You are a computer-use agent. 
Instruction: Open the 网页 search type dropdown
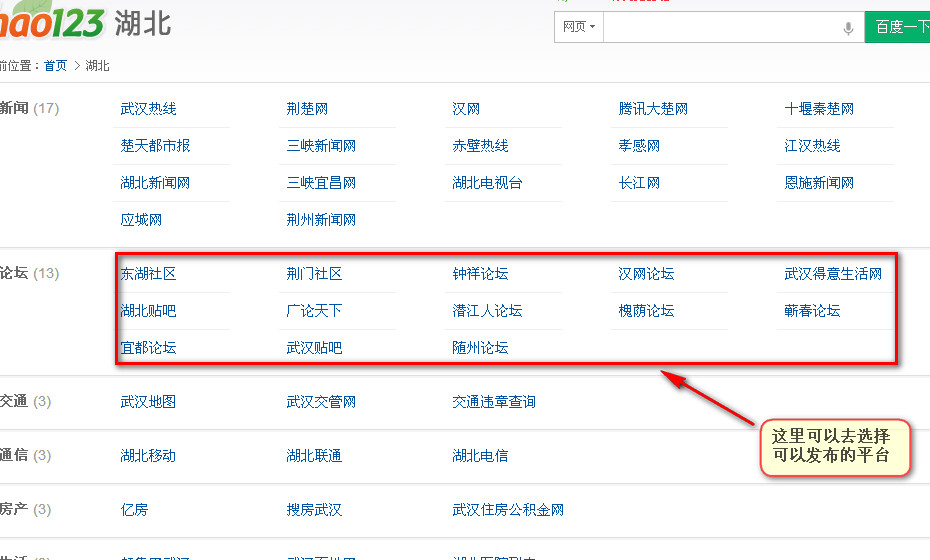click(x=579, y=27)
